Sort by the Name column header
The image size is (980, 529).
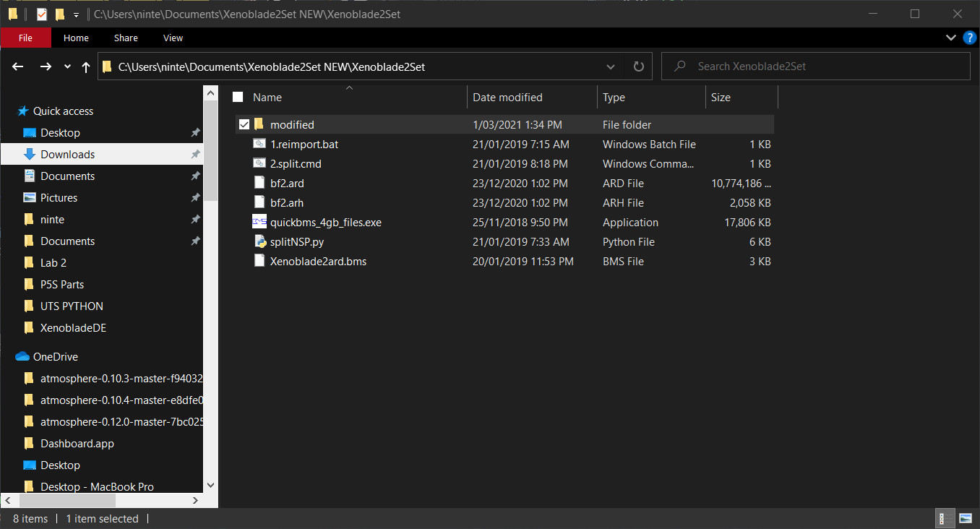[x=267, y=98]
